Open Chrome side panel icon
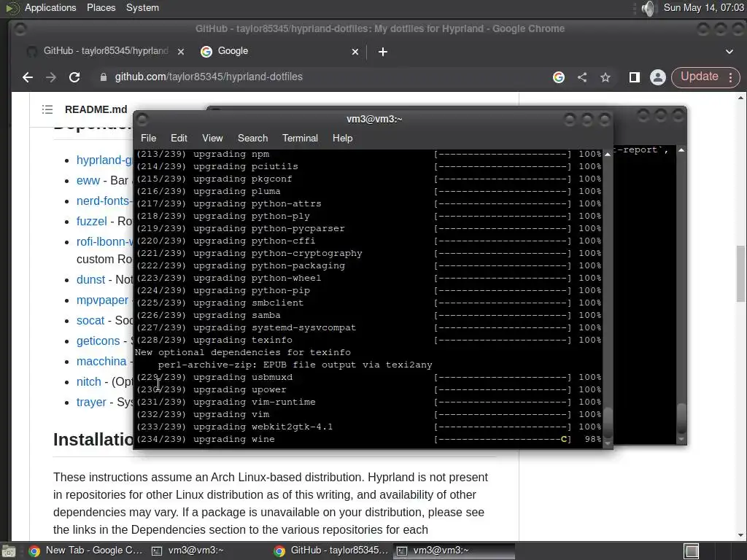The height and width of the screenshot is (560, 747). pos(634,77)
